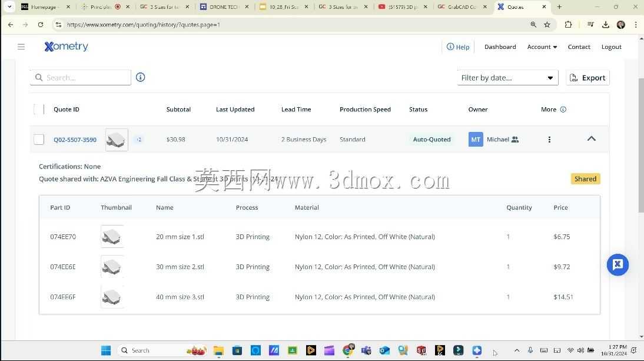Open the Filter by date dropdown
Screen dimensions: 644x361
(507, 78)
